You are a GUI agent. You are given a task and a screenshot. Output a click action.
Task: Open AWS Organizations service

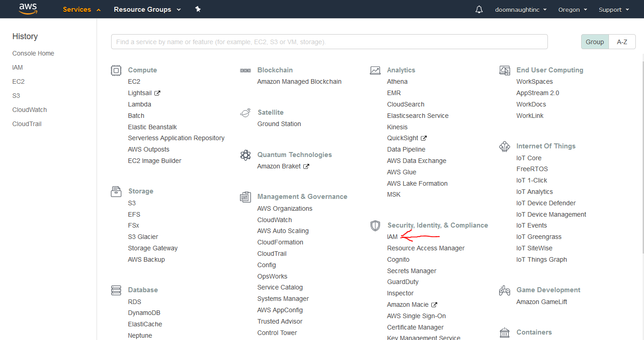(285, 208)
